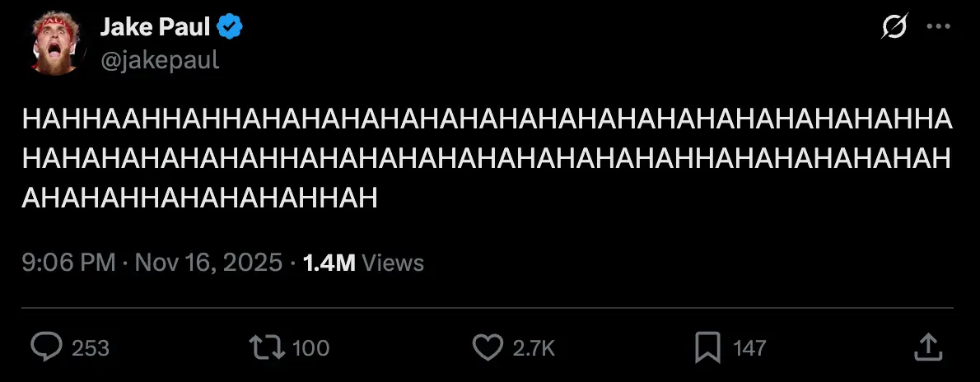
Task: Click the last line of tweet text
Action: pos(200,198)
